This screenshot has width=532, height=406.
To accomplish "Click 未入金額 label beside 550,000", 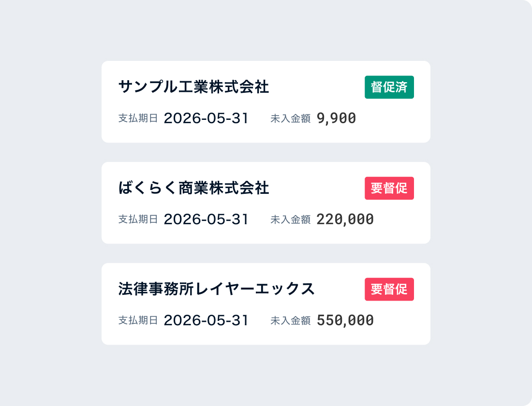I will [290, 320].
